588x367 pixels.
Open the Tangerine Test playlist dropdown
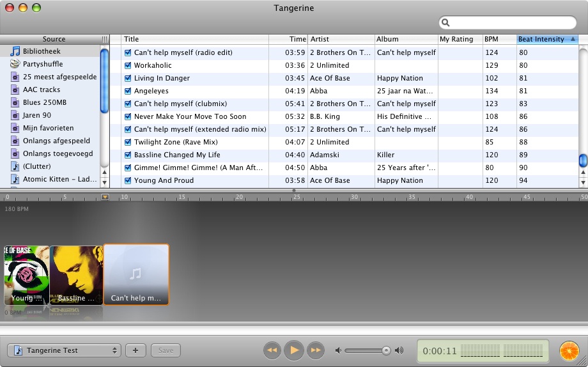[64, 350]
